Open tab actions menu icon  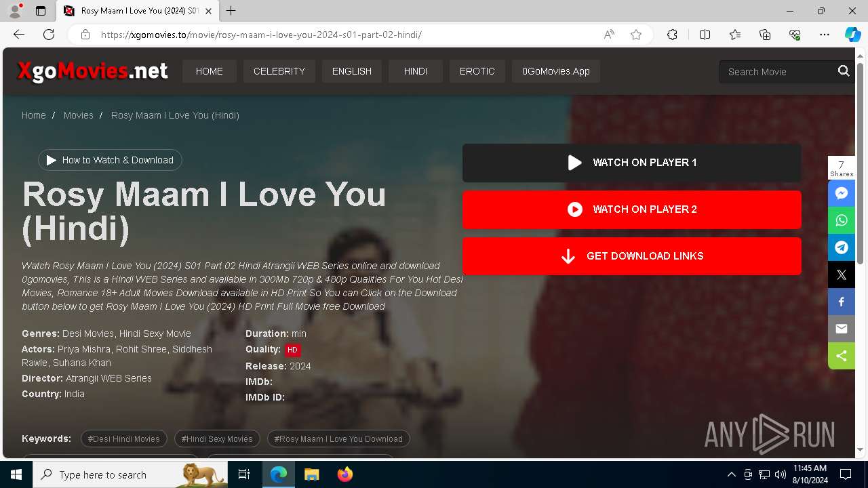click(41, 11)
